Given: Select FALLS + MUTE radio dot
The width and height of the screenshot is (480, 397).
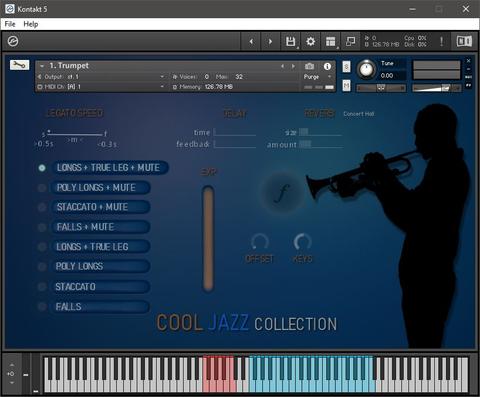Looking at the screenshot, I should (42, 227).
